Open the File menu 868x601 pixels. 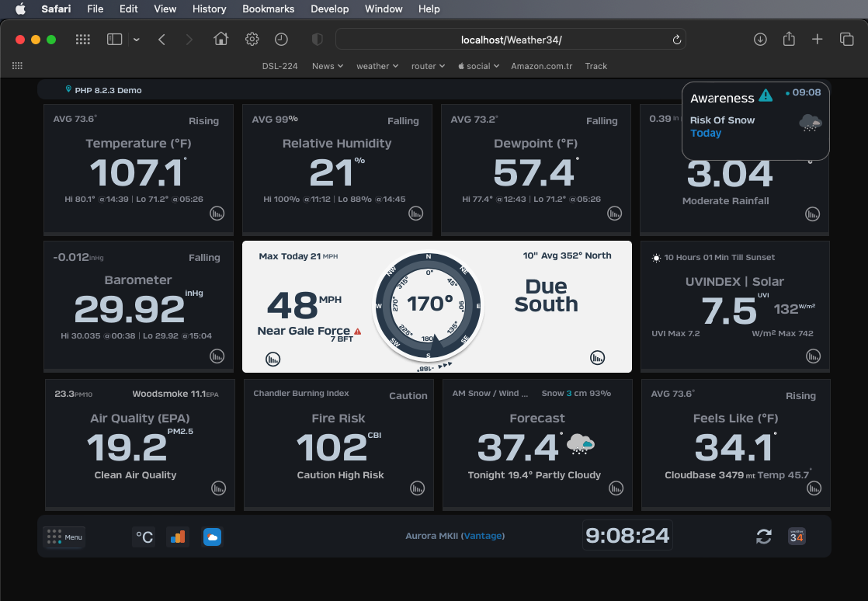95,9
